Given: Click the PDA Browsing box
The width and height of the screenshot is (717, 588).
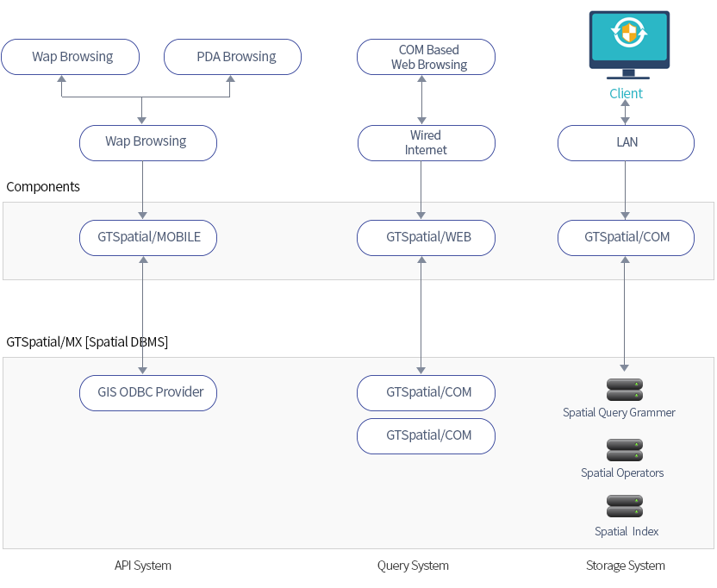Looking at the screenshot, I should coord(232,57).
